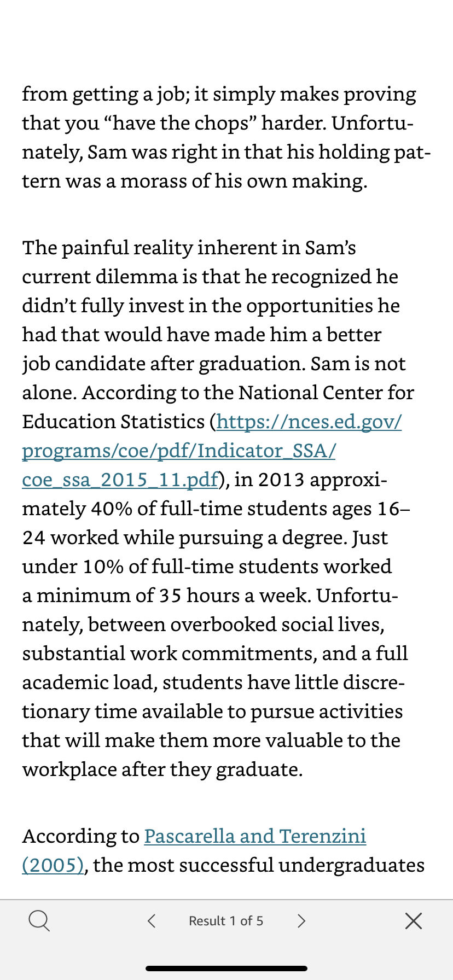Go to the previous search result
The image size is (453, 980).
tap(152, 921)
